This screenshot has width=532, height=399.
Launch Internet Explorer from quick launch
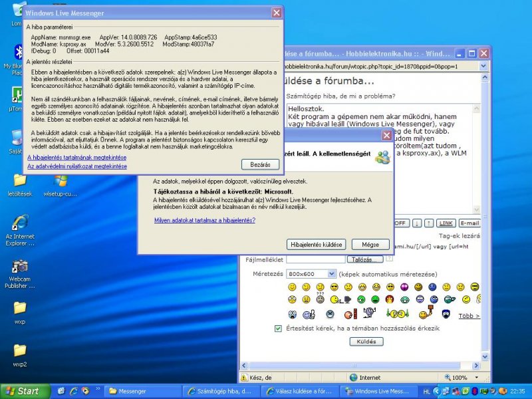click(x=74, y=391)
